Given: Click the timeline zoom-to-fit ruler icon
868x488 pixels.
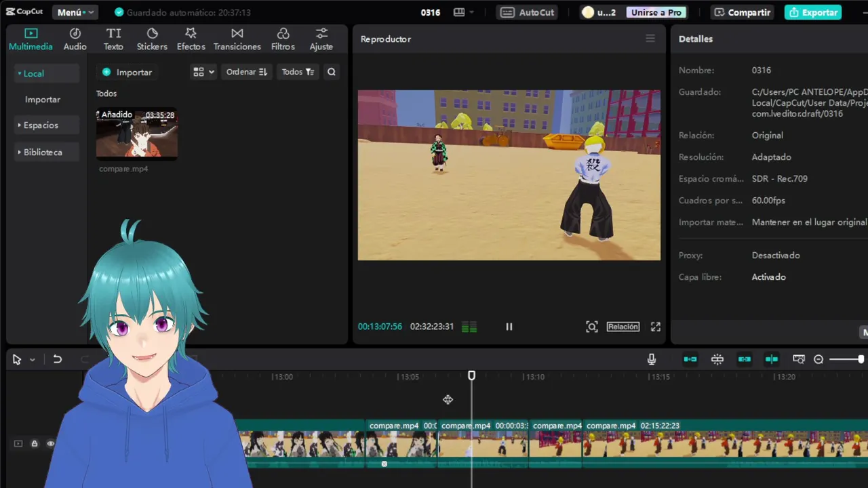Looking at the screenshot, I should coord(799,359).
